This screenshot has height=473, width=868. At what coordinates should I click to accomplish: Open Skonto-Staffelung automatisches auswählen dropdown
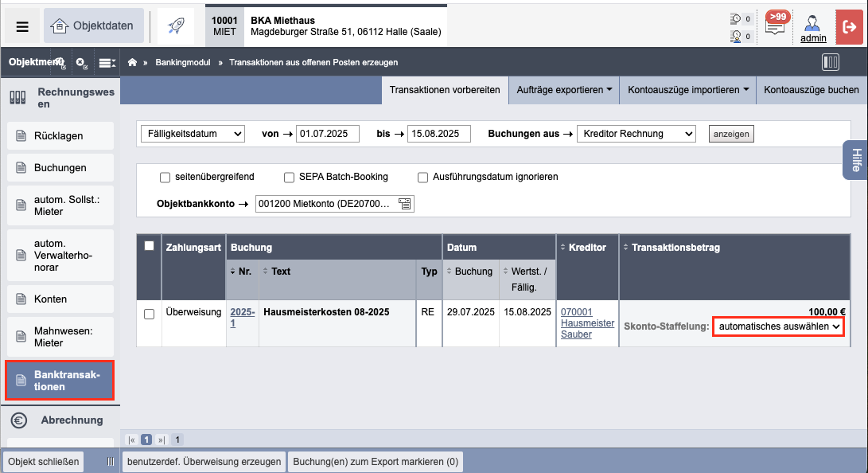(x=778, y=326)
